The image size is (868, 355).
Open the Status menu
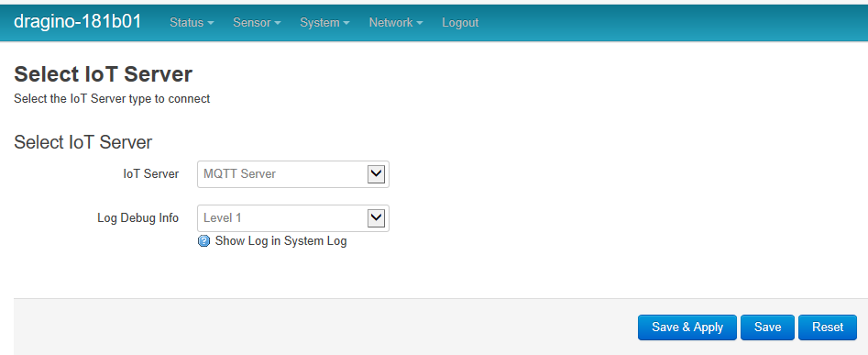pos(192,23)
